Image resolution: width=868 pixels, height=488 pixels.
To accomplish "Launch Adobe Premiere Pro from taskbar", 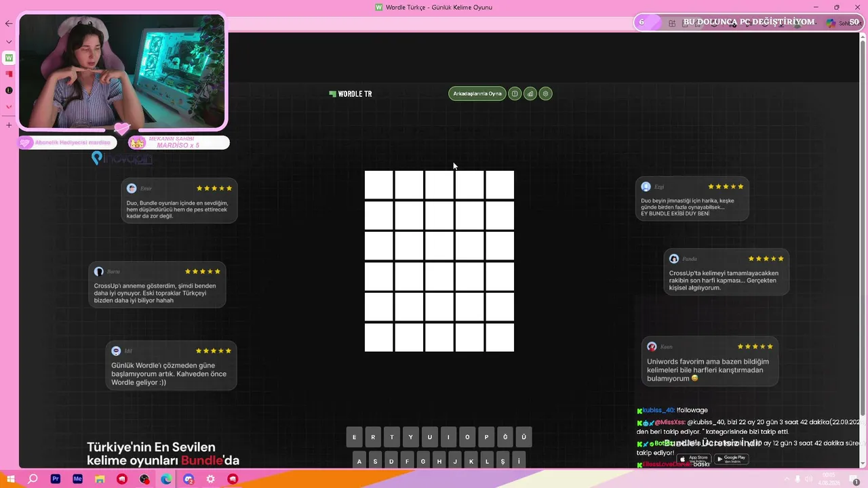I will coord(56,479).
